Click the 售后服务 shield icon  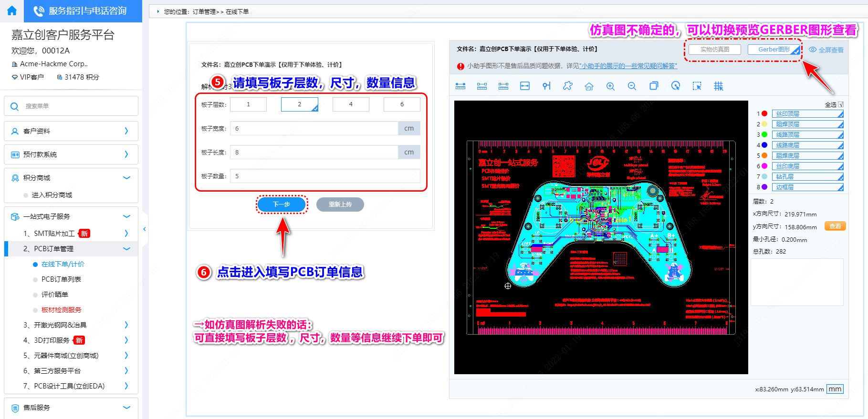click(x=15, y=408)
